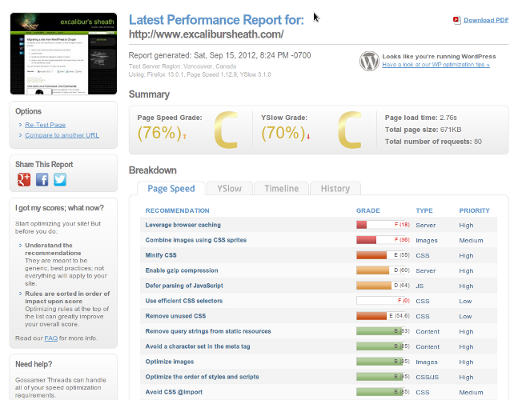Click the YSlow grade down-arrow indicator
This screenshot has height=400, width=518.
coord(308,136)
